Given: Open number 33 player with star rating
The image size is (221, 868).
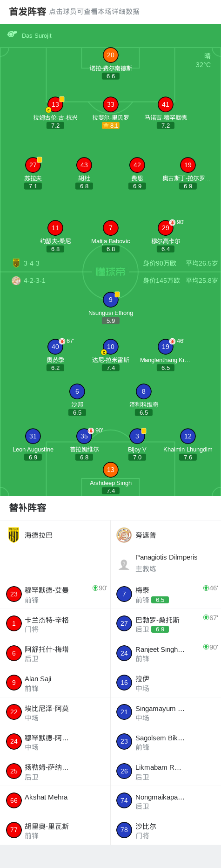Looking at the screenshot, I should pos(111,104).
